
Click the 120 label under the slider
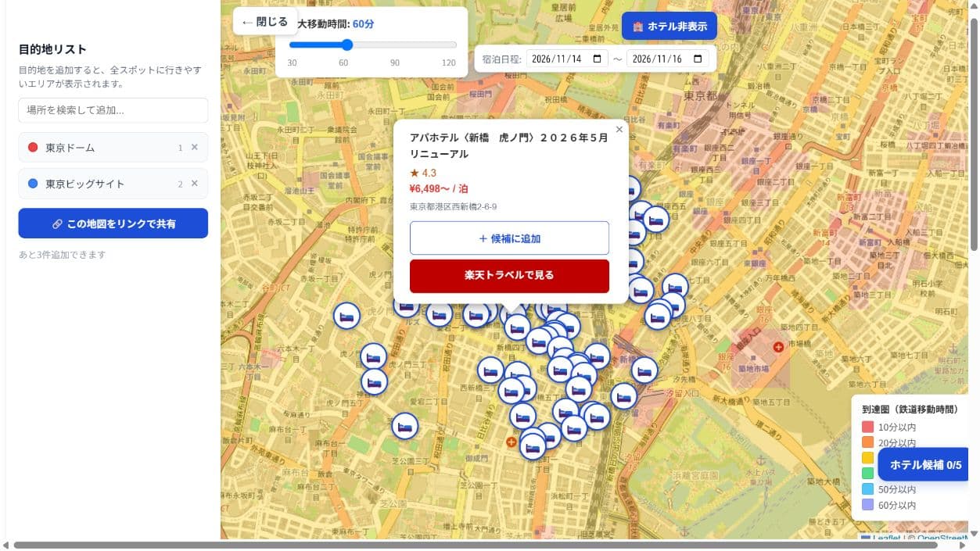449,63
